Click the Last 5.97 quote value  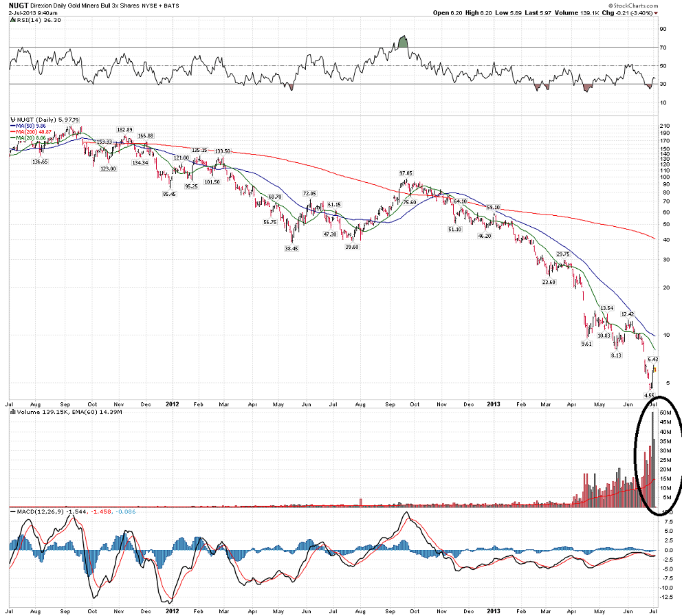538,13
